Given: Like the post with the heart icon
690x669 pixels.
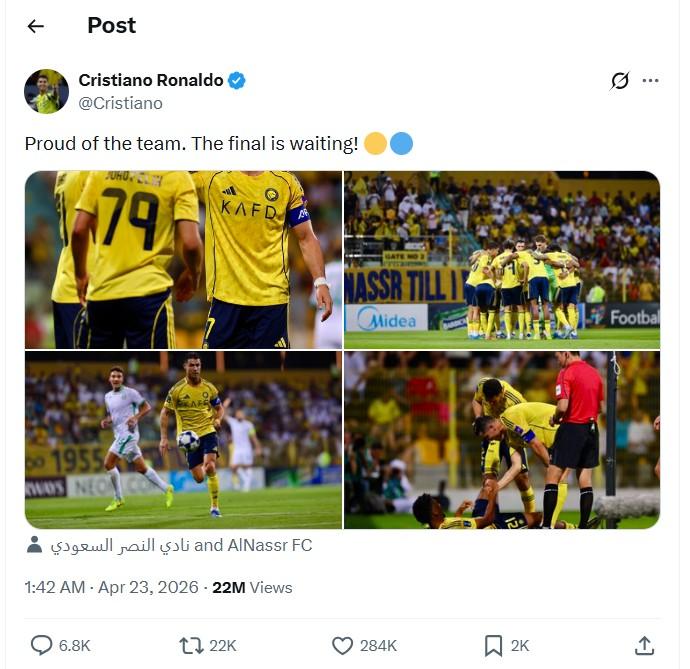Looking at the screenshot, I should [x=342, y=645].
